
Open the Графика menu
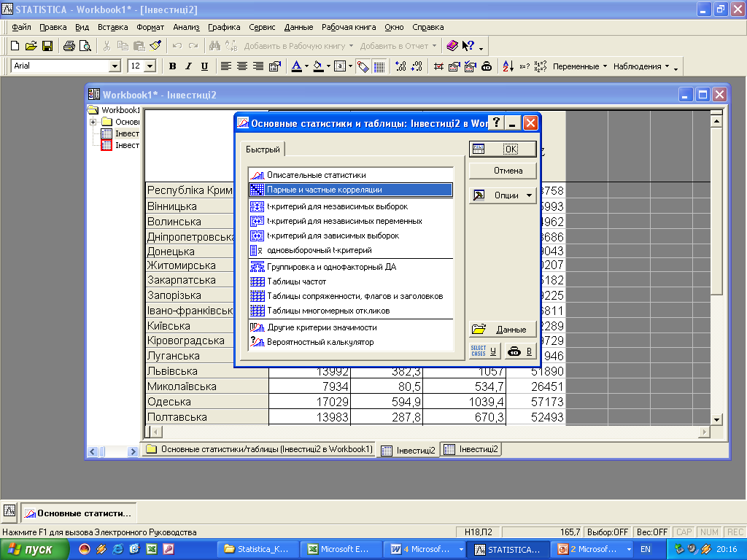[x=224, y=27]
